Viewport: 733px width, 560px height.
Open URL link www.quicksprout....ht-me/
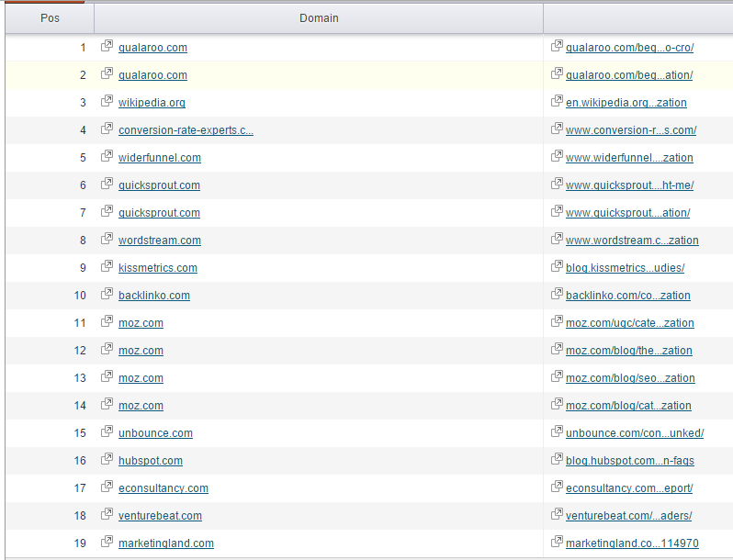630,185
